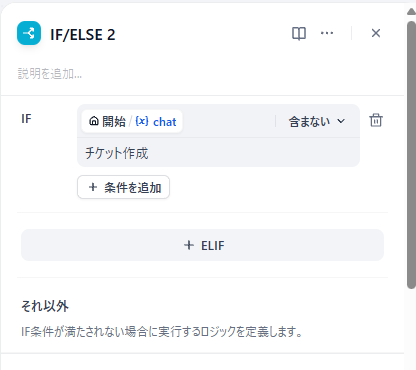Open the 含まない operator dropdown
The height and width of the screenshot is (370, 416).
(317, 121)
